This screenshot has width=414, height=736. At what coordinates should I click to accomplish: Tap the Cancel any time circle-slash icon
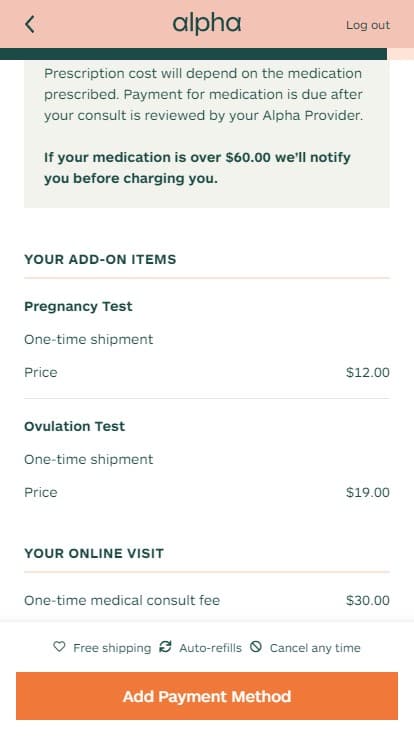click(x=256, y=647)
